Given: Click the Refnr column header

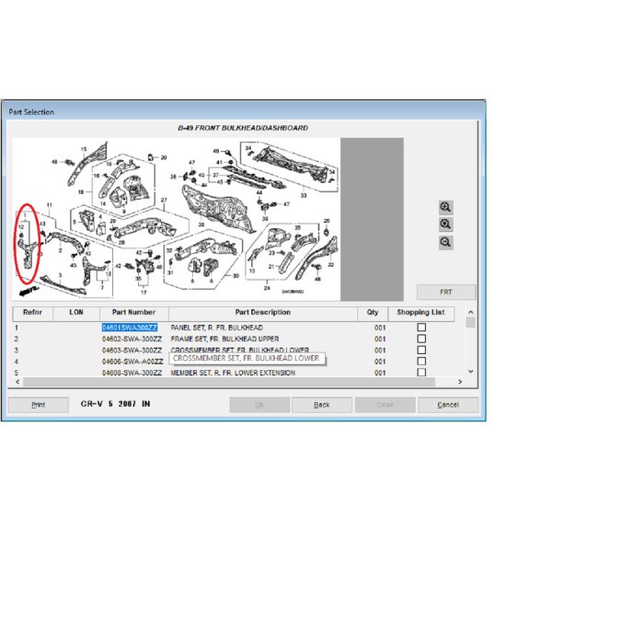Looking at the screenshot, I should (32, 313).
